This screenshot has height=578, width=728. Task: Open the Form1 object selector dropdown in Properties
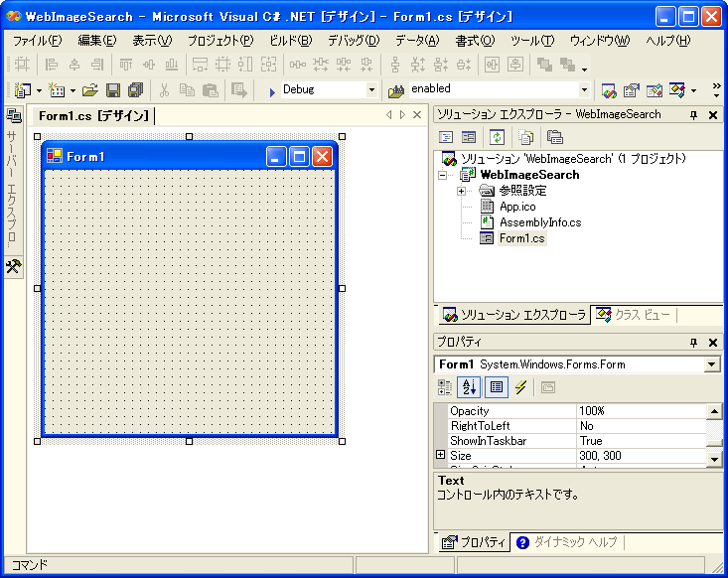tap(711, 364)
